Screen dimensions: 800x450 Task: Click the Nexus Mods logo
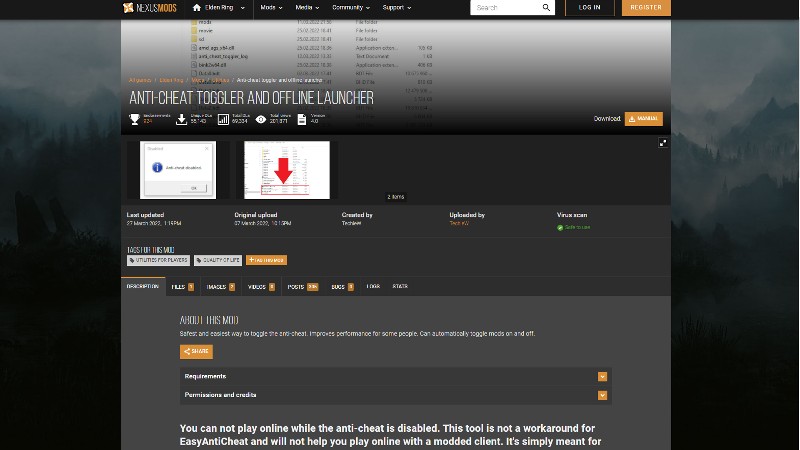tap(150, 8)
